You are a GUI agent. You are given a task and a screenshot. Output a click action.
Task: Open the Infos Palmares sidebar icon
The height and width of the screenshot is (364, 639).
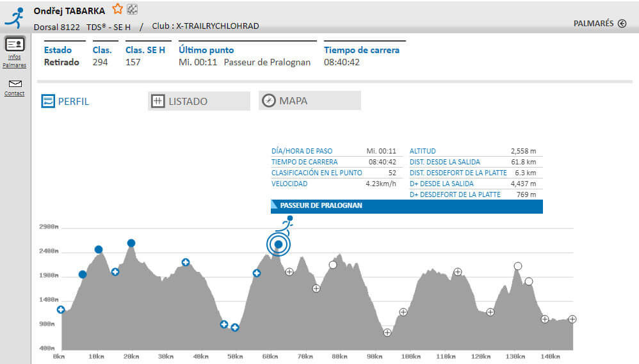pos(15,45)
